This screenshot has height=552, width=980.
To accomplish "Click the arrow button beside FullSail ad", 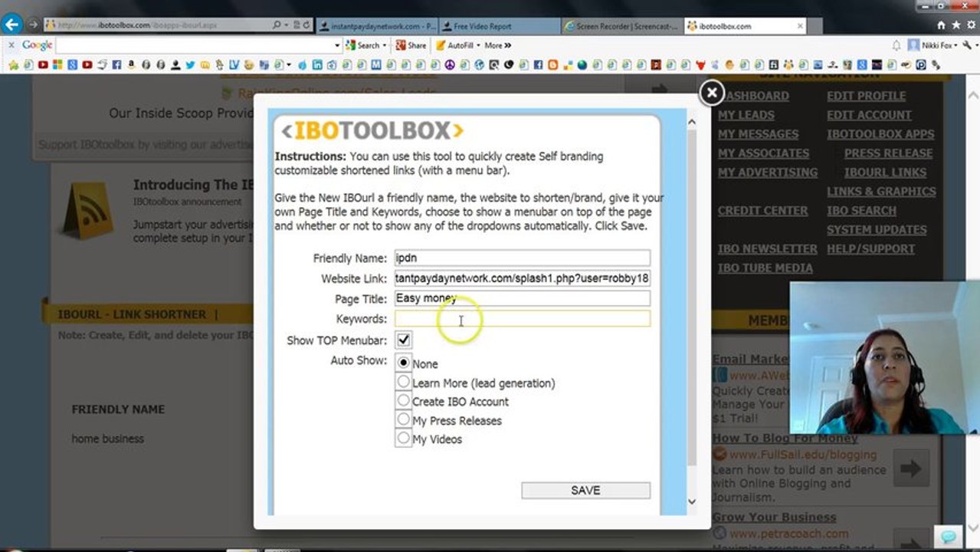I will pos(910,469).
